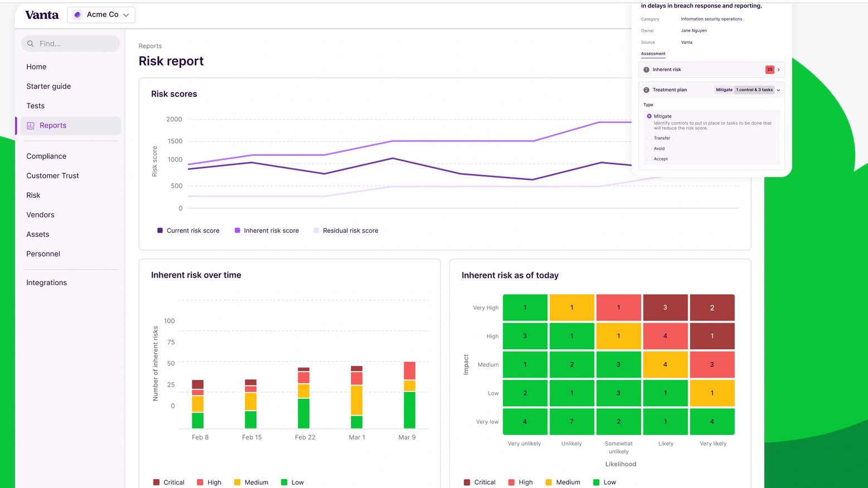The width and height of the screenshot is (868, 488).
Task: Click the Very low impact, Very unlikely heatmap cell
Action: pyautogui.click(x=525, y=422)
